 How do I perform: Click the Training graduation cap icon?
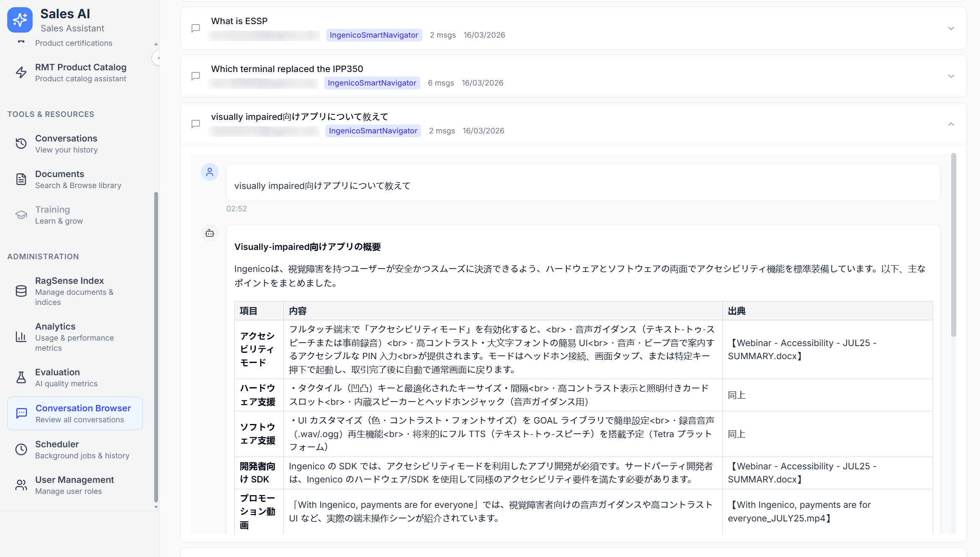pos(21,215)
